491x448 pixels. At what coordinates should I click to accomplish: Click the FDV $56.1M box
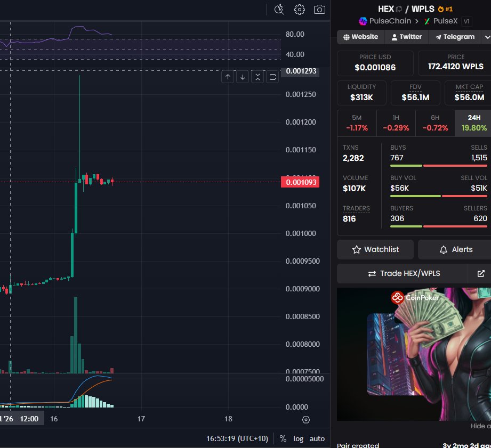coord(415,93)
